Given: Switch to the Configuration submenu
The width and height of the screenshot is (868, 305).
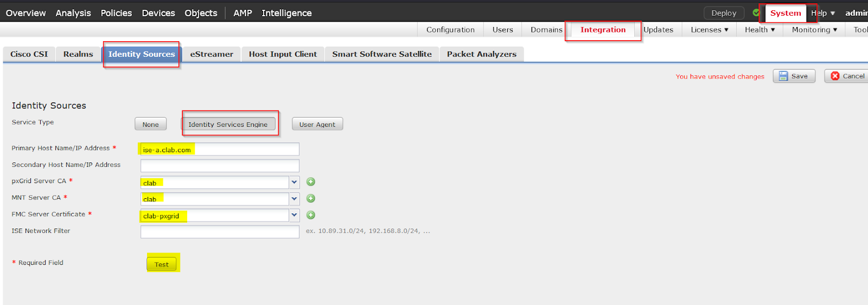Looking at the screenshot, I should point(450,30).
